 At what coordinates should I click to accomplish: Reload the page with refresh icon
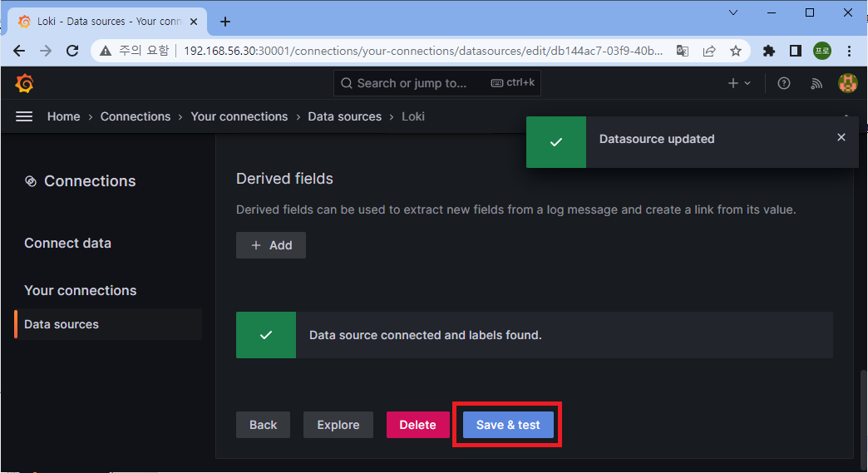pyautogui.click(x=72, y=51)
